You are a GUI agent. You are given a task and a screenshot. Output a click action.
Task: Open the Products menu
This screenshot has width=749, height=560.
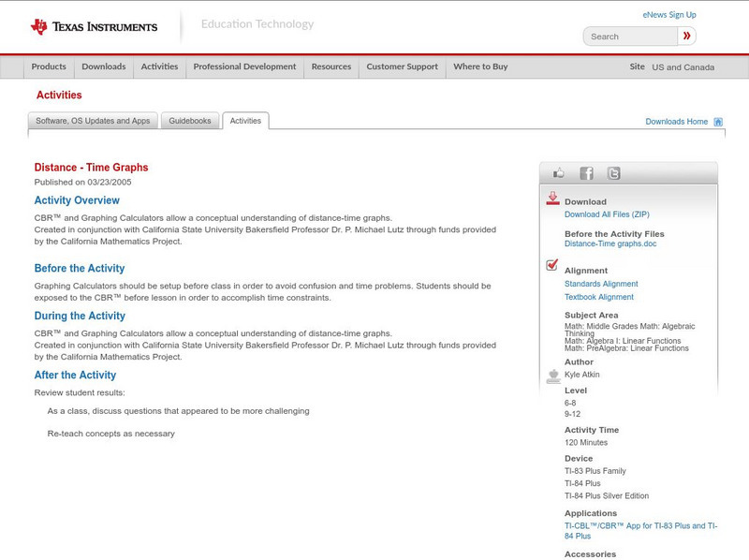click(x=49, y=66)
